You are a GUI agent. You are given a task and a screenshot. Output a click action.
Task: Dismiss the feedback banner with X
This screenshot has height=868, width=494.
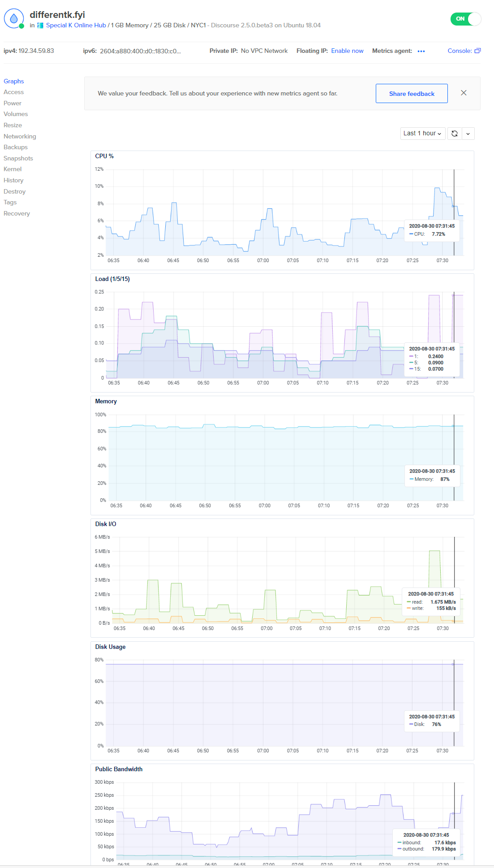464,93
